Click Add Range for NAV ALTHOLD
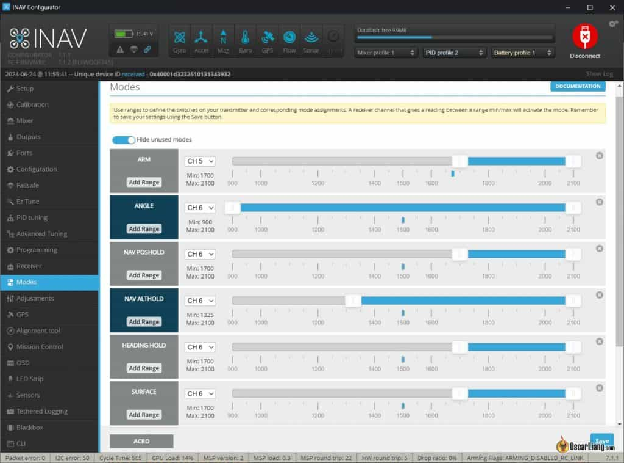The height and width of the screenshot is (463, 624). pyautogui.click(x=144, y=322)
